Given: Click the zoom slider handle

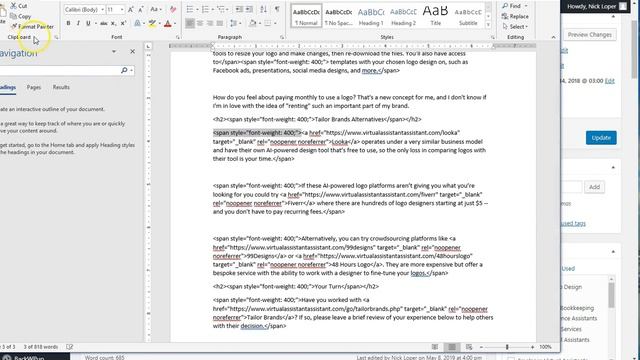Looking at the screenshot, I should point(507,347).
